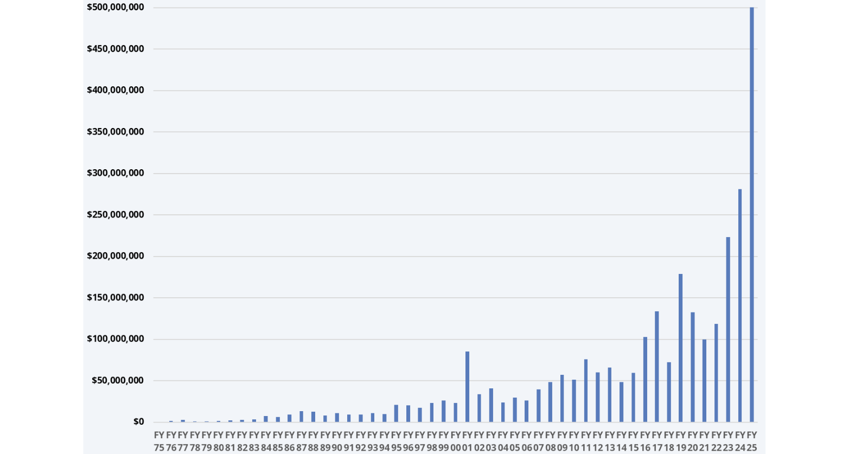Select the FY 19 peak bar
This screenshot has width=868, height=454.
click(680, 348)
